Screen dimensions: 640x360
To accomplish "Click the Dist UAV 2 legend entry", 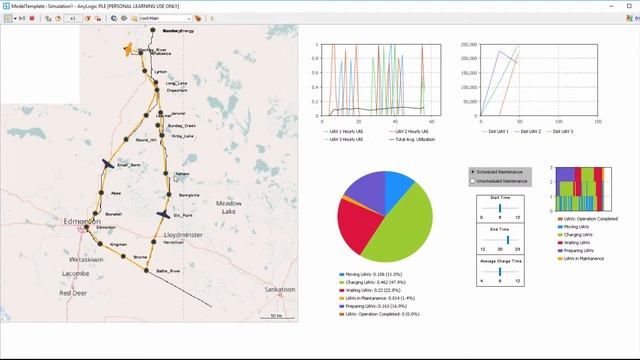I will [527, 131].
